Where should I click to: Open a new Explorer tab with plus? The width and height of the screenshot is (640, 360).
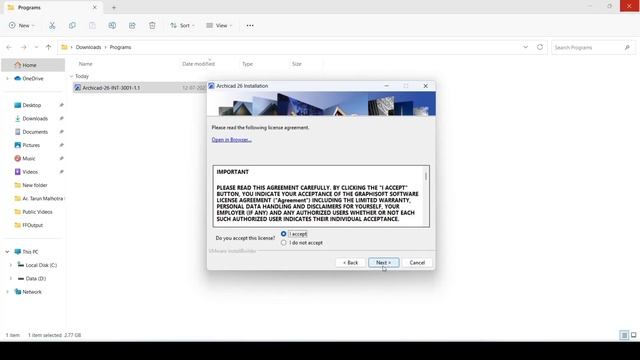coord(114,7)
